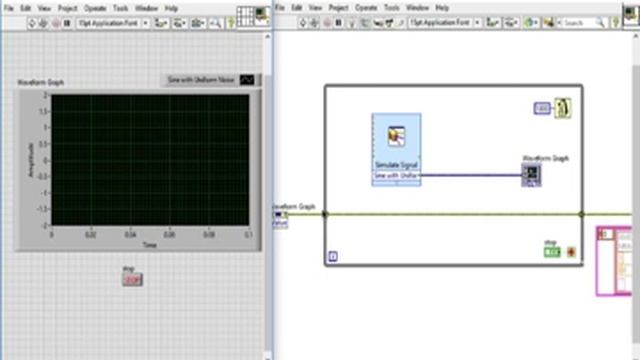The image size is (640, 360).
Task: Select the loop iteration terminal
Action: pos(333,256)
